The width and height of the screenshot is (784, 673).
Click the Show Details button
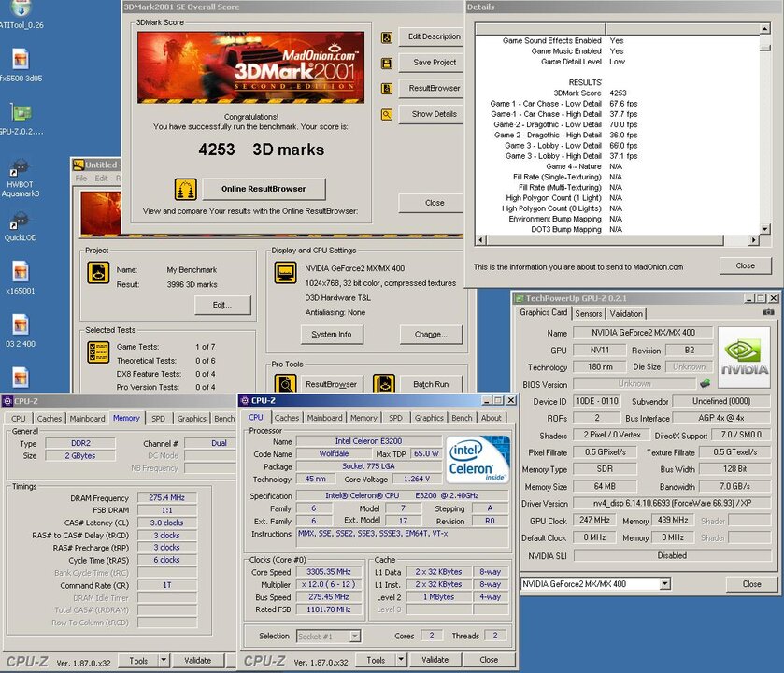tap(434, 114)
